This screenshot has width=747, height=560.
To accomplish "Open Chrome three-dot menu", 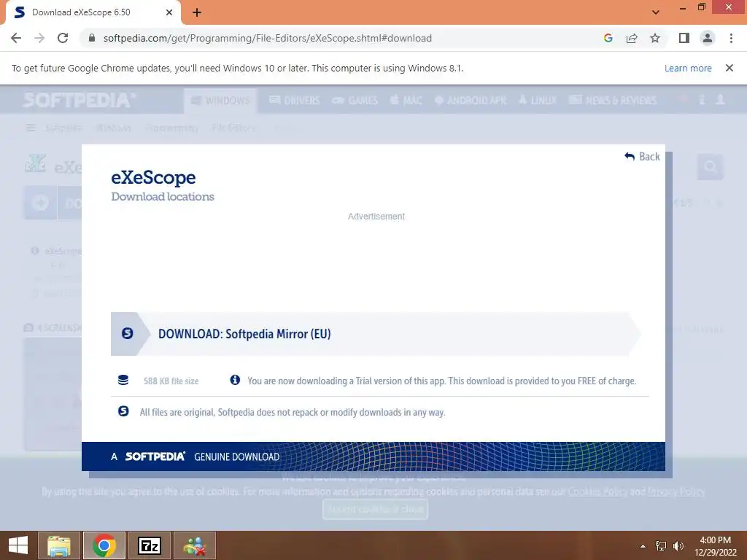I will (731, 38).
